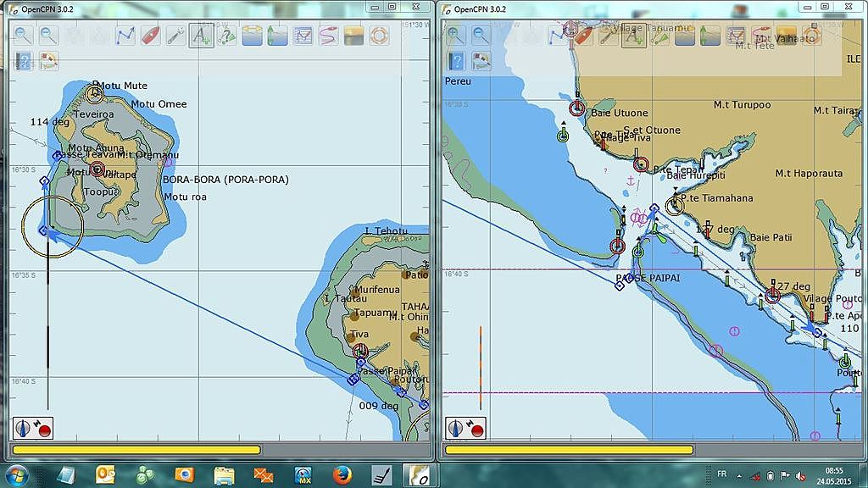This screenshot has width=868, height=488.
Task: Click the plugin chart icon in right window
Action: [481, 61]
